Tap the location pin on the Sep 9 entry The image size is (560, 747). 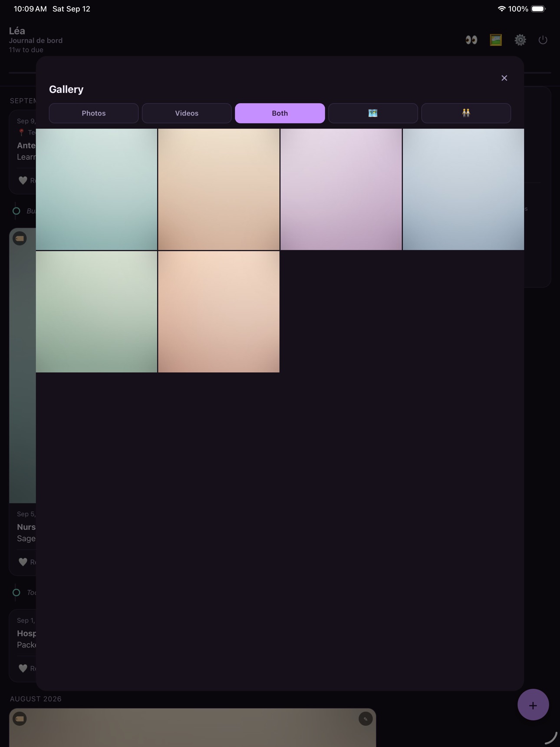[x=21, y=132]
